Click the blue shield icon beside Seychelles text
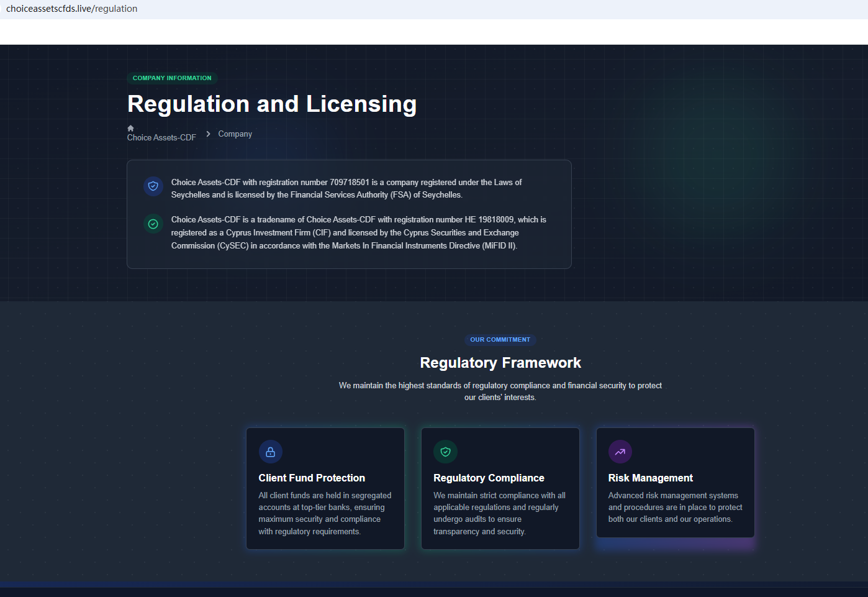The width and height of the screenshot is (868, 597). [x=153, y=186]
